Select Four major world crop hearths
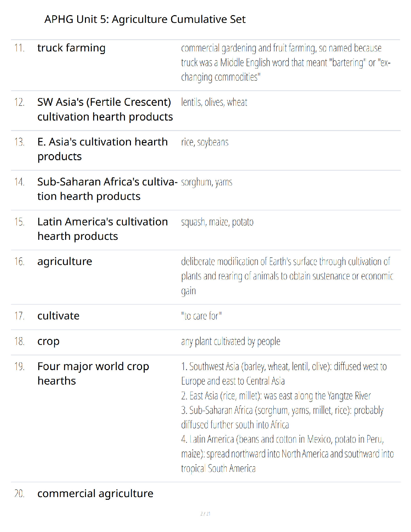The height and width of the screenshot is (532, 411). pyautogui.click(x=93, y=373)
